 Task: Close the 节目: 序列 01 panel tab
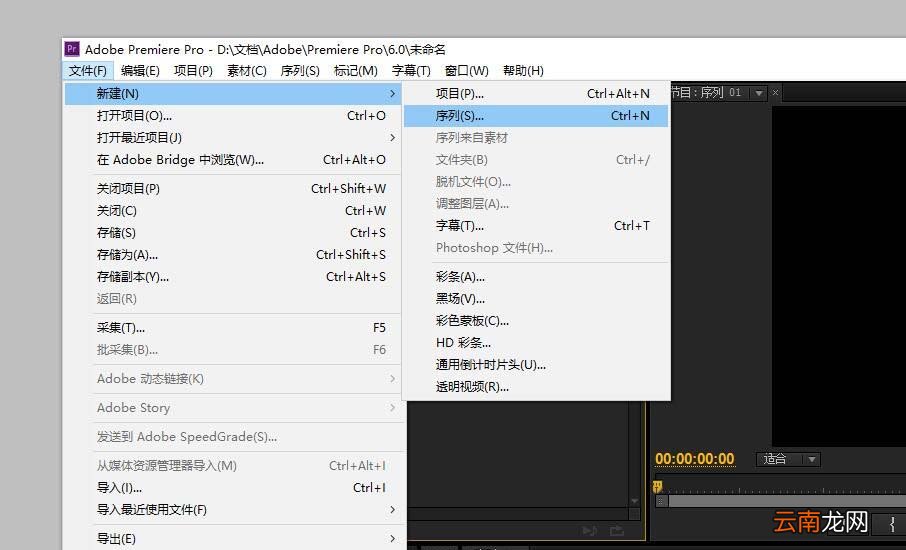pos(775,92)
